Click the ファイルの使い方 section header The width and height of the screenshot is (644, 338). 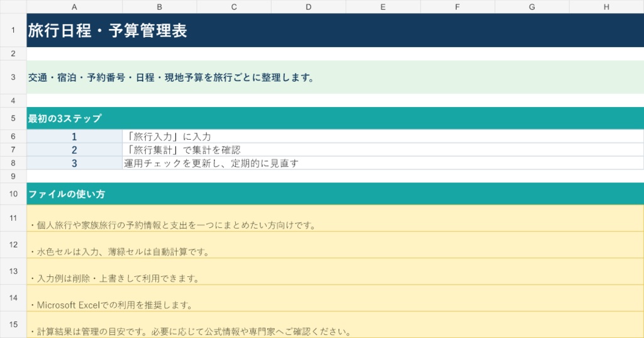(335, 194)
